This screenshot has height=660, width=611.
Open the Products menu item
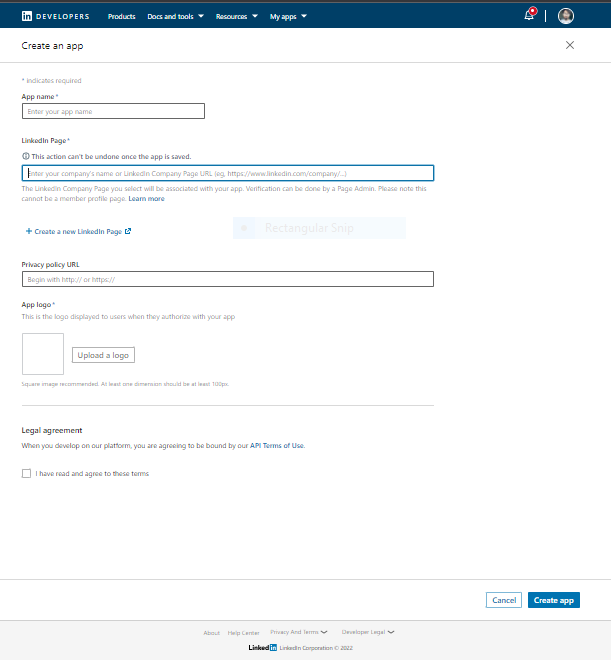pos(122,16)
